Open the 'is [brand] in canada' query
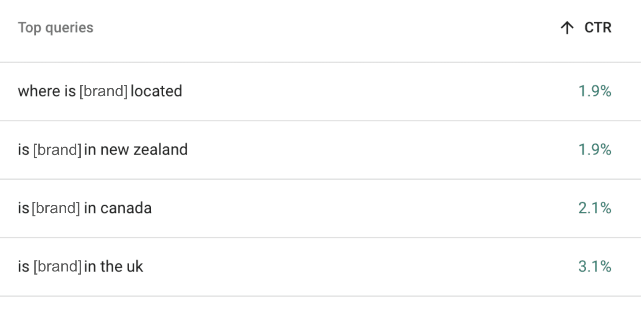The width and height of the screenshot is (644, 309). pos(84,208)
